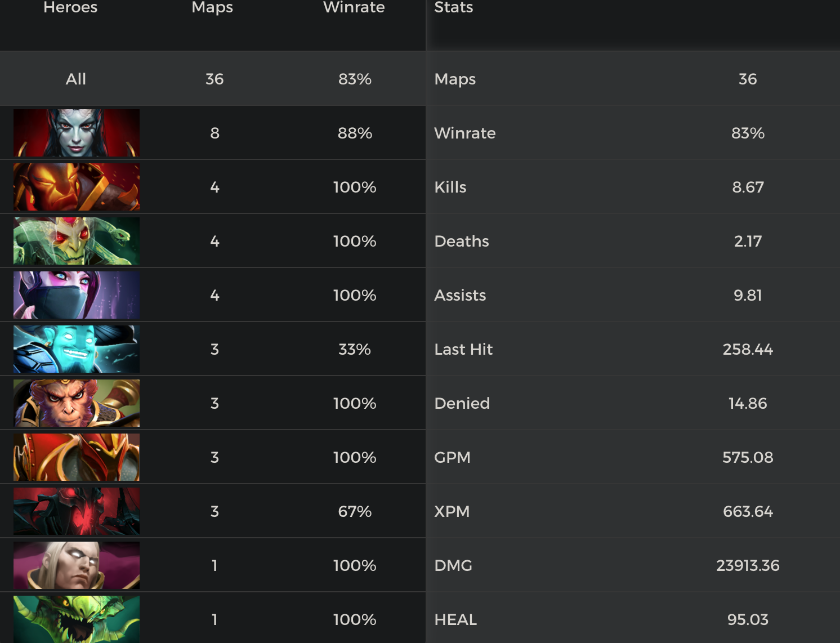Image resolution: width=840 pixels, height=643 pixels.
Task: Open the Viper hero portrait
Action: tap(77, 618)
